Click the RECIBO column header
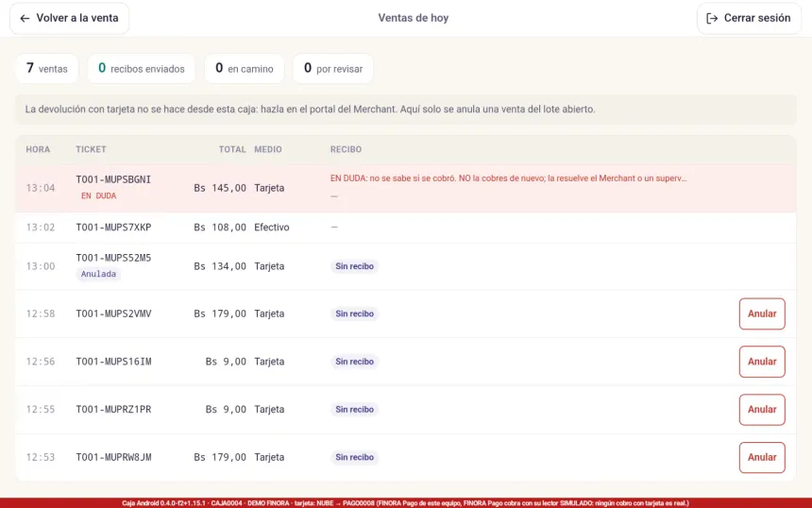 tap(346, 149)
